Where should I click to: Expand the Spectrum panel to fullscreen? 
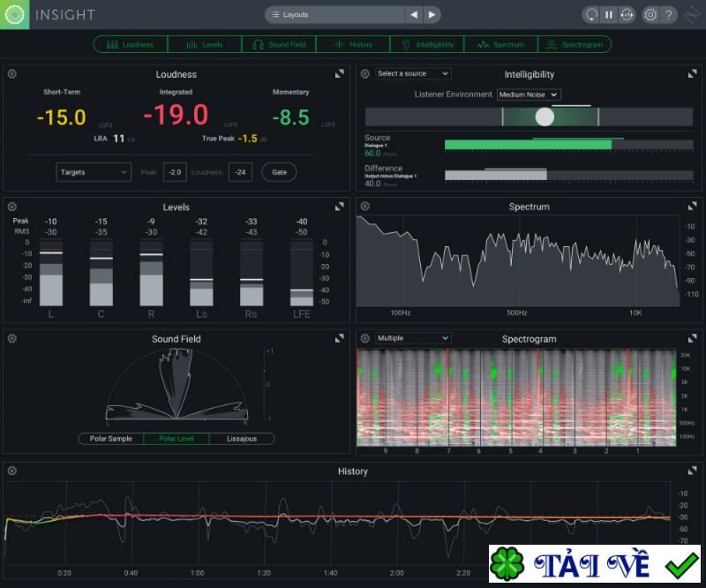[x=694, y=207]
